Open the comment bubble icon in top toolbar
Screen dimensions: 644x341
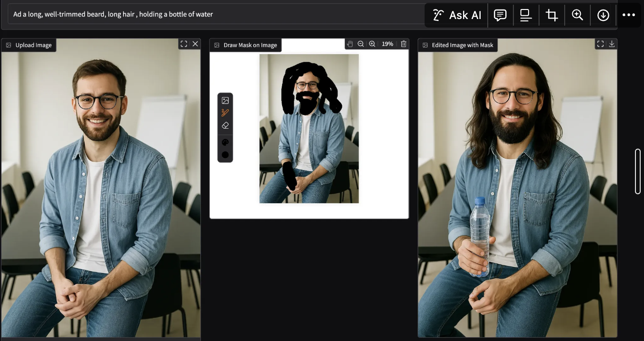coord(500,15)
